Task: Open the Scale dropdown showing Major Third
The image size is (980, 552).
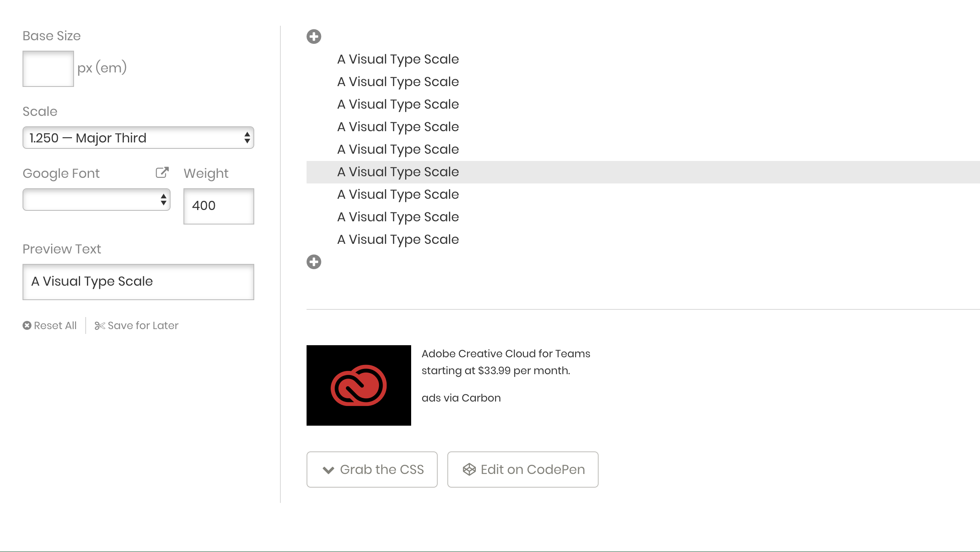Action: (x=138, y=138)
